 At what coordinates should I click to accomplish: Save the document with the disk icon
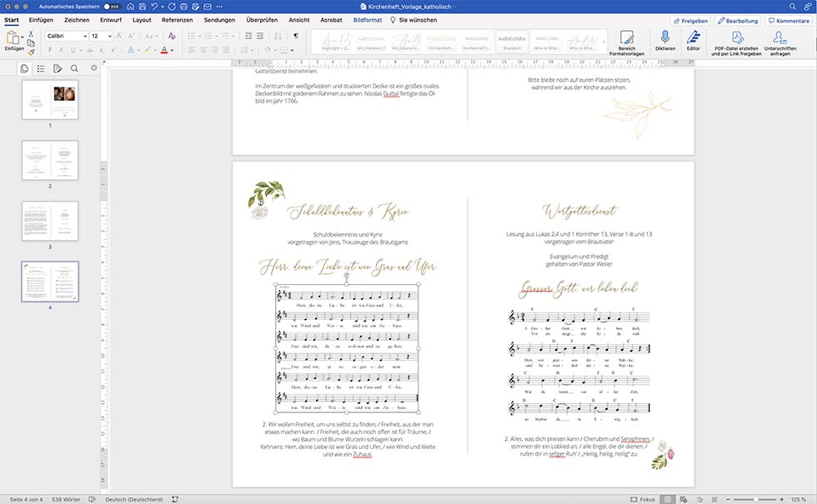coord(143,7)
